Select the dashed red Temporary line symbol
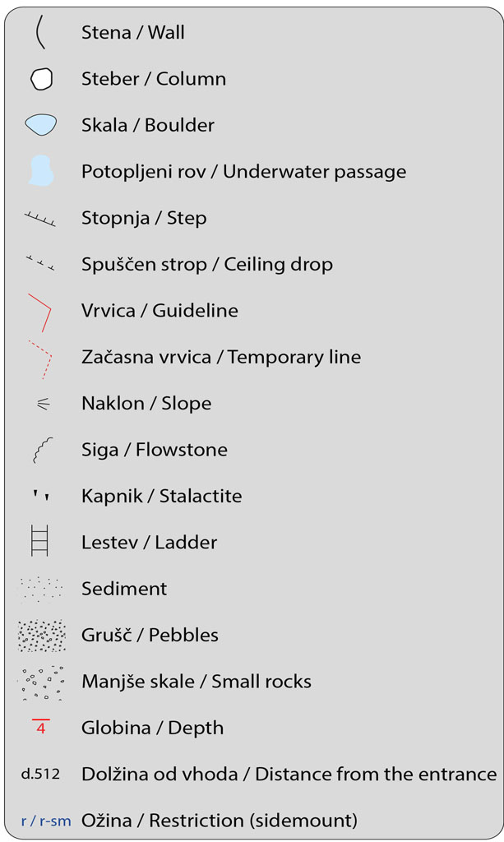 [x=40, y=359]
